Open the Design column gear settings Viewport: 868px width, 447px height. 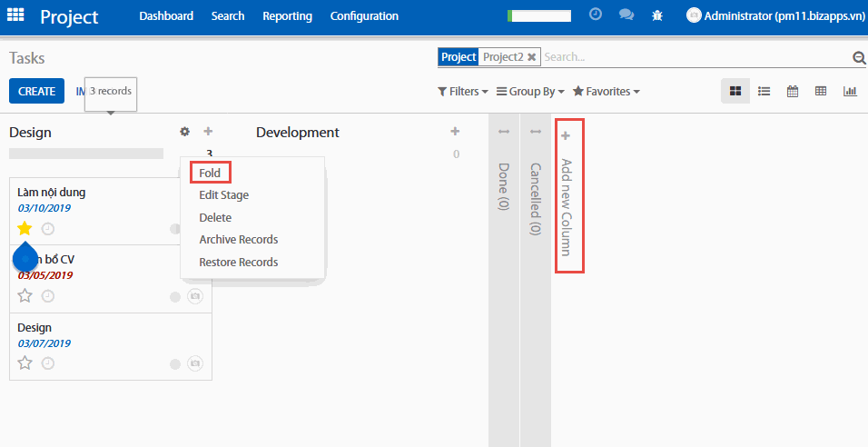[185, 132]
